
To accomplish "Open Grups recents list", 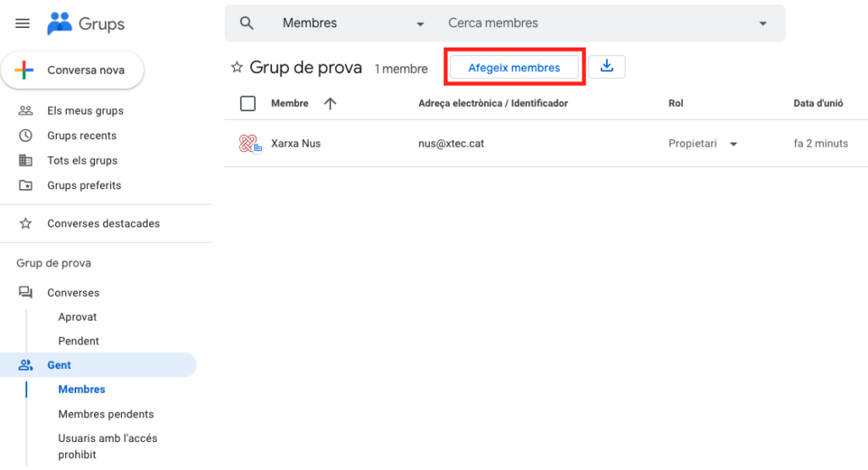I will 81,136.
